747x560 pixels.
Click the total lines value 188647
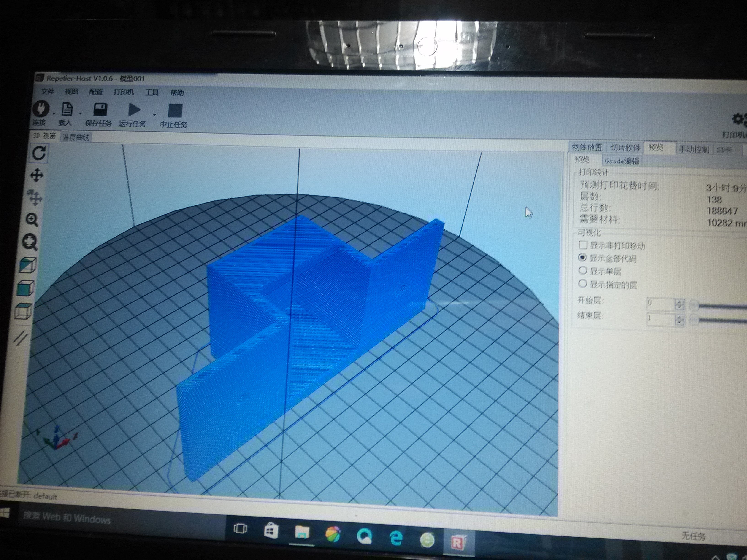(x=722, y=211)
